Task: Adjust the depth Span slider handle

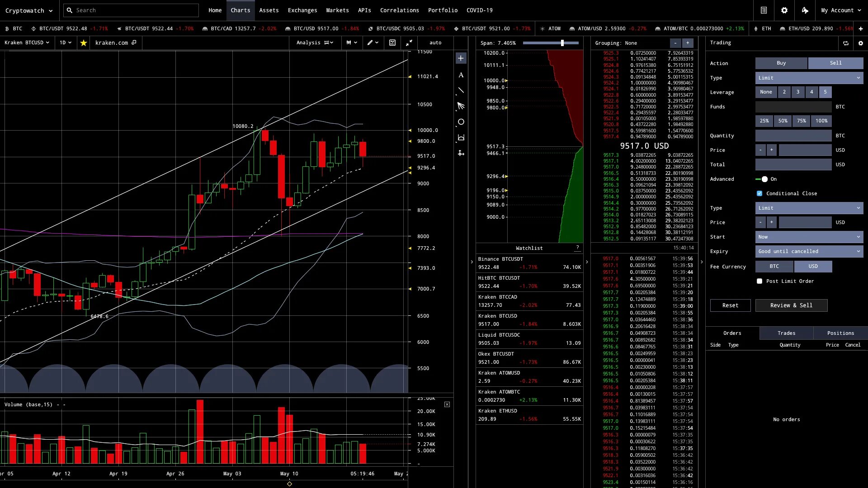Action: [562, 43]
